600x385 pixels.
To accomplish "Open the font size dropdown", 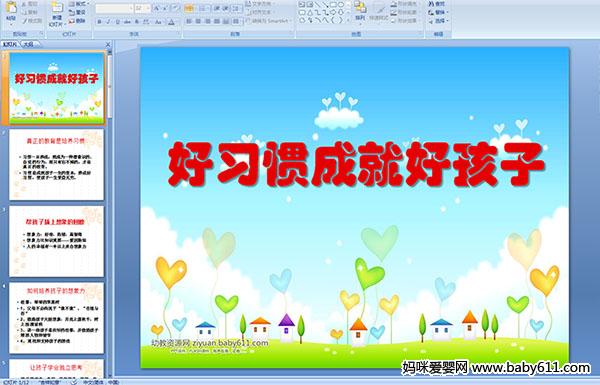I will (x=143, y=8).
